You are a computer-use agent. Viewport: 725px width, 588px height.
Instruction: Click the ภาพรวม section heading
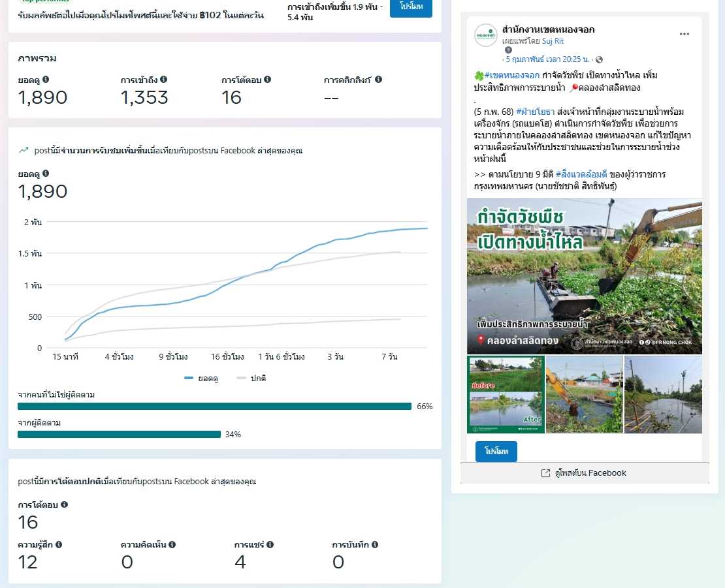pos(37,59)
